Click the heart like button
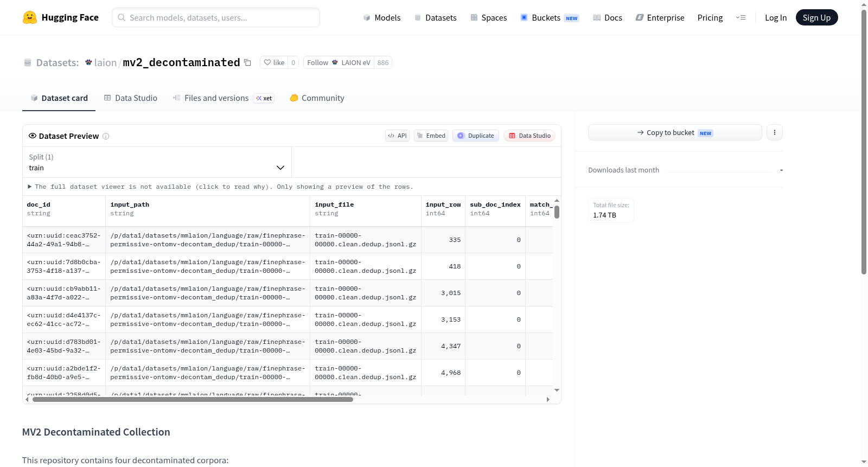The image size is (868, 467). point(274,62)
